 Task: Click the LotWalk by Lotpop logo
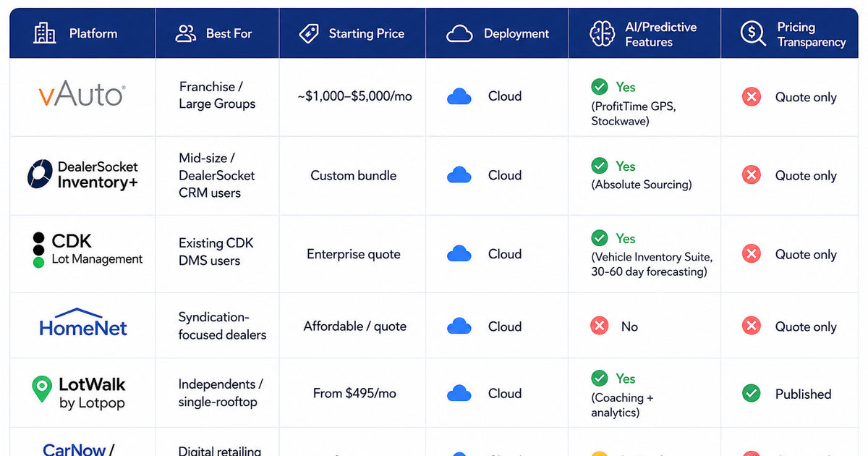pos(80,392)
